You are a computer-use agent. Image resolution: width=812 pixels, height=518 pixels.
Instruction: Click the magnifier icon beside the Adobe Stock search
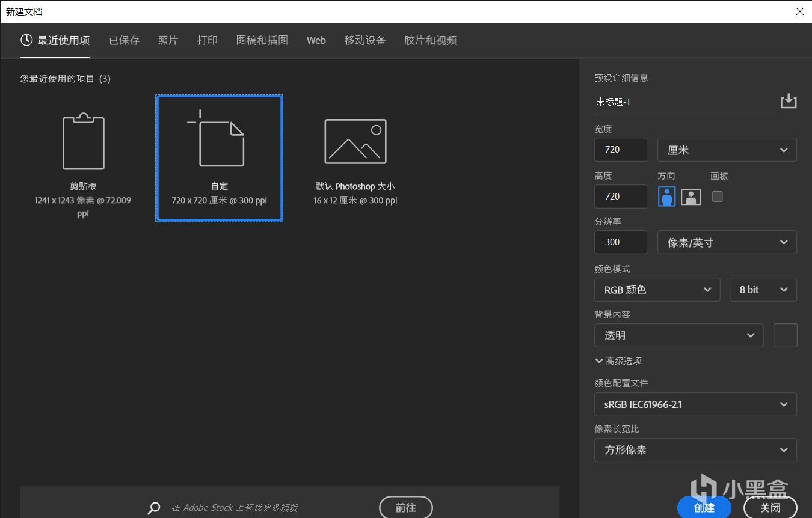(x=154, y=508)
